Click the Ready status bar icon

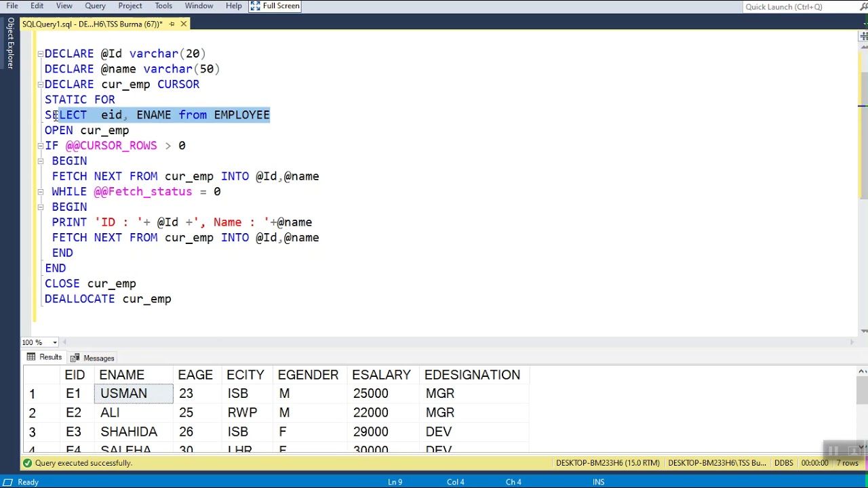pos(7,482)
